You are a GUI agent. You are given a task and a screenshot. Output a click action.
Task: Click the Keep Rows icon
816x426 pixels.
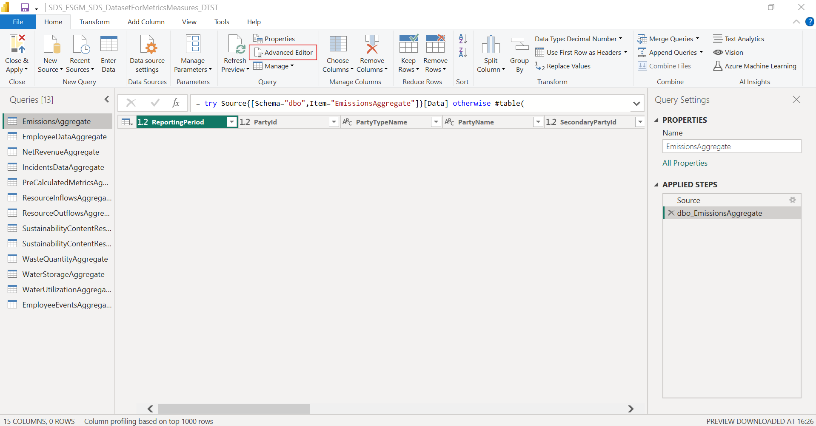(409, 44)
